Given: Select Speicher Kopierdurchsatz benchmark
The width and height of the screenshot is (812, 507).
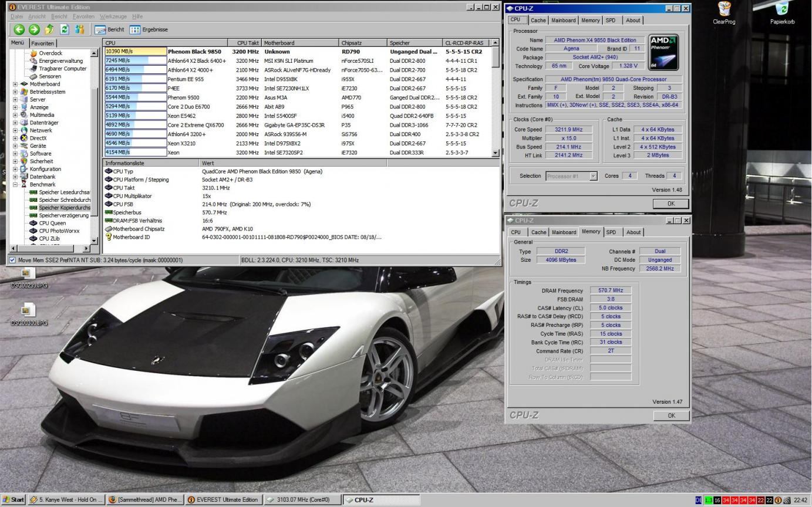Looking at the screenshot, I should 60,208.
